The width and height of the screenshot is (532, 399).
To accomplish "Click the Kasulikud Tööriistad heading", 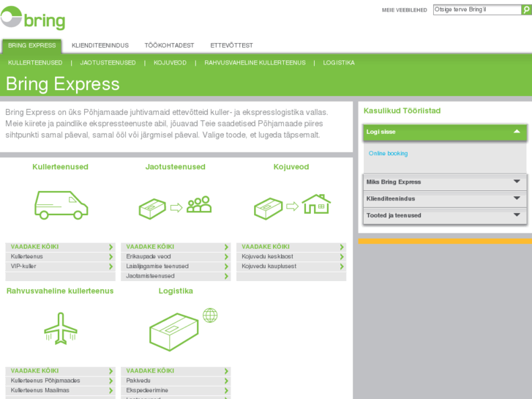I will (402, 111).
